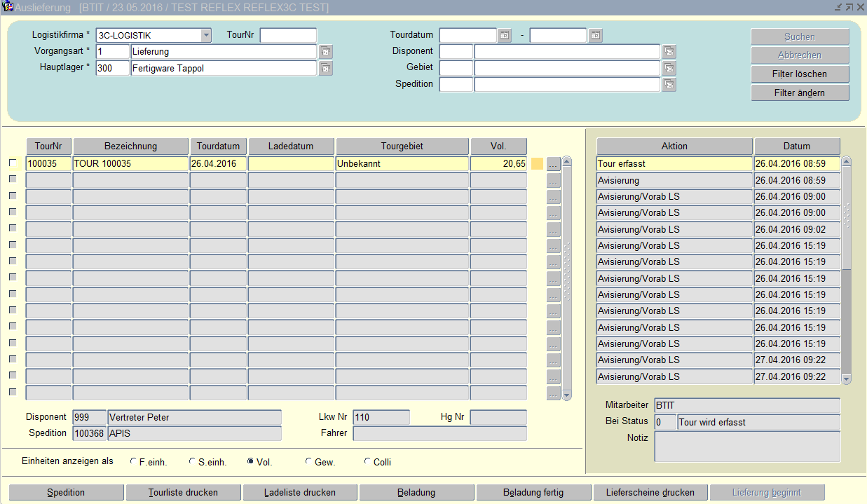
Task: Click the Aktion column header
Action: coord(674,147)
